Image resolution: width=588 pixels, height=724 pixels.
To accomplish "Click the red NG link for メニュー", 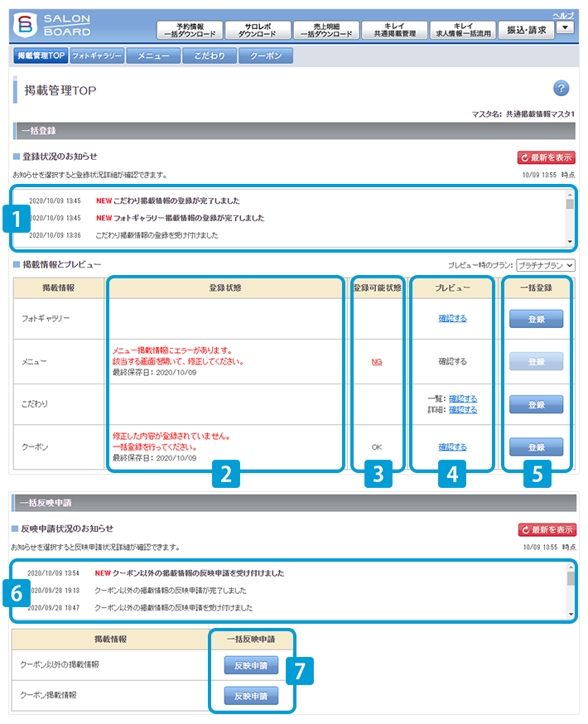I will [377, 362].
